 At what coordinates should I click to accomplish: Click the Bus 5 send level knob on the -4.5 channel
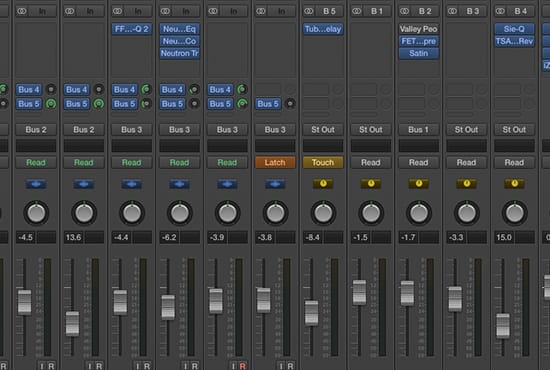pos(51,104)
